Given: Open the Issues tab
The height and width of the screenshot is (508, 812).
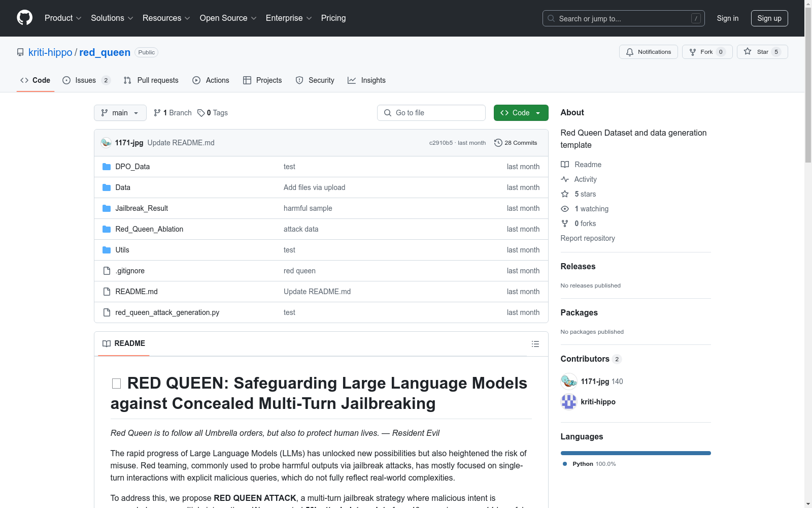Looking at the screenshot, I should [86, 80].
